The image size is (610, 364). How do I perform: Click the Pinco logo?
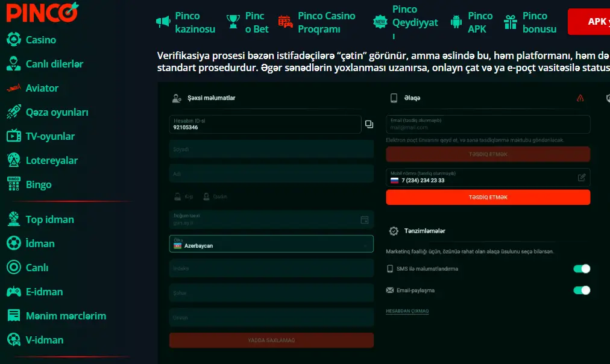coord(42,12)
